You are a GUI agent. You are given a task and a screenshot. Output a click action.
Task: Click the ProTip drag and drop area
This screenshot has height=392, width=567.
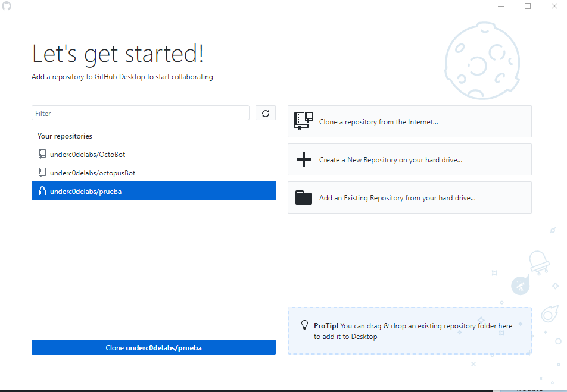pyautogui.click(x=409, y=331)
